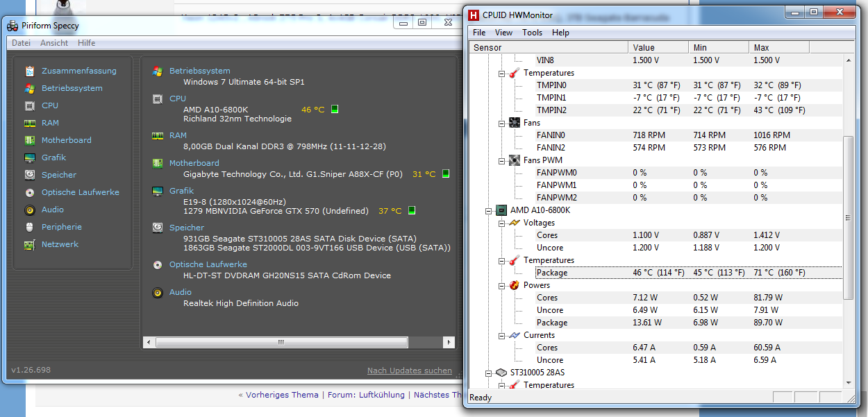Click the Speccy title bar app icon
The height and width of the screenshot is (417, 868).
tap(12, 26)
